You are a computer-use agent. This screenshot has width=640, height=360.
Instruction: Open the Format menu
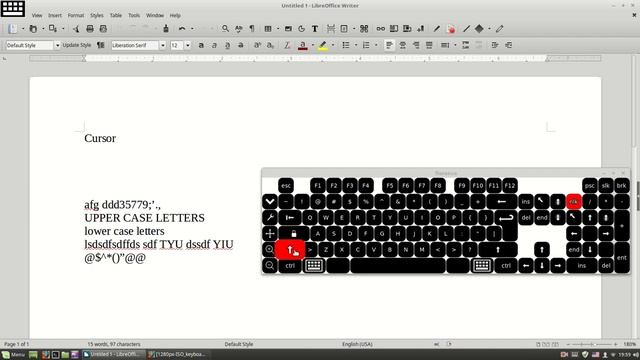(x=76, y=16)
